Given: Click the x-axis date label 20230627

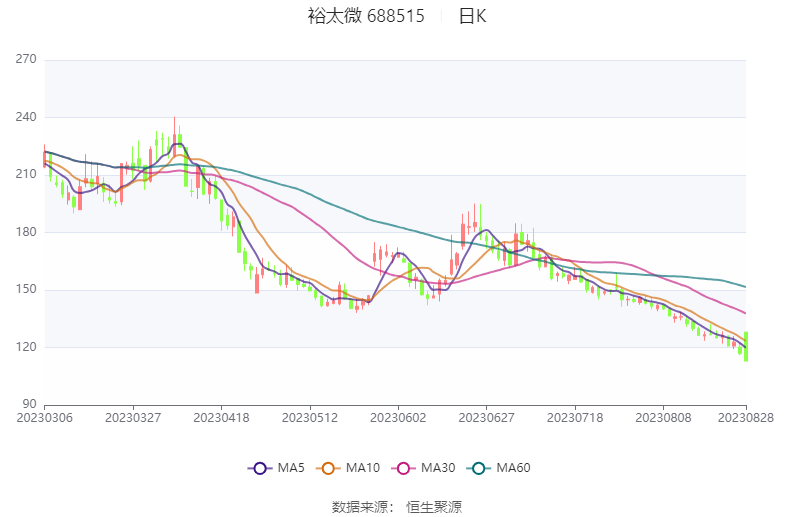Looking at the screenshot, I should coord(486,418).
